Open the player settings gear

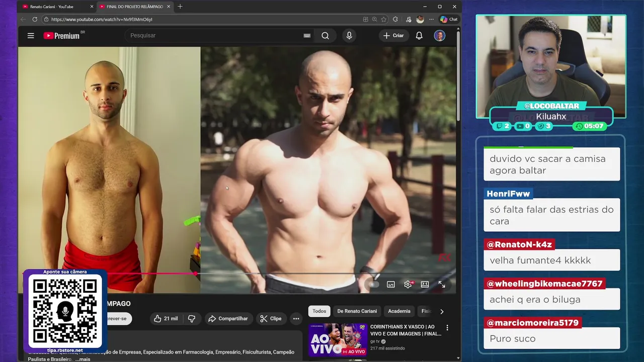(408, 284)
